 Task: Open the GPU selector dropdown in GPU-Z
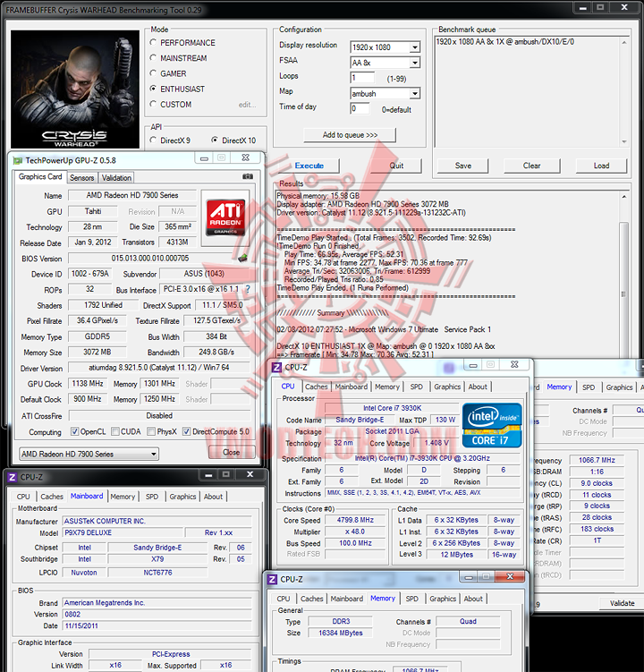click(x=89, y=454)
